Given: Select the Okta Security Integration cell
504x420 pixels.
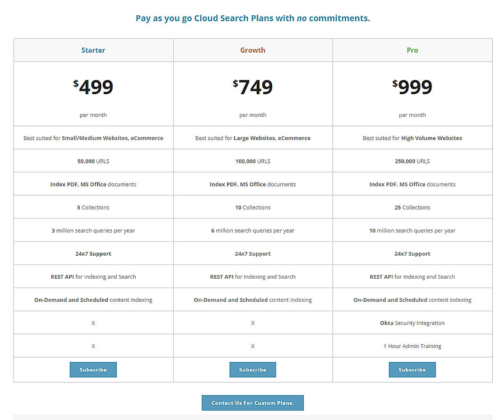Looking at the screenshot, I should click(x=412, y=323).
